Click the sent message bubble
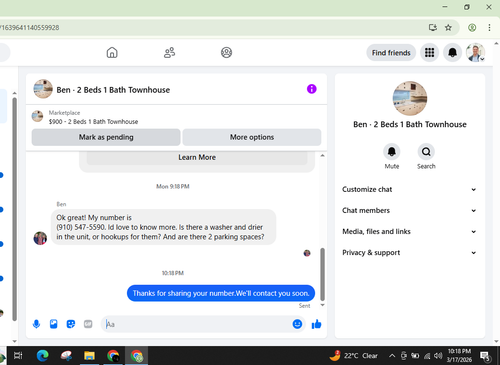The width and height of the screenshot is (500, 365). 221,293
